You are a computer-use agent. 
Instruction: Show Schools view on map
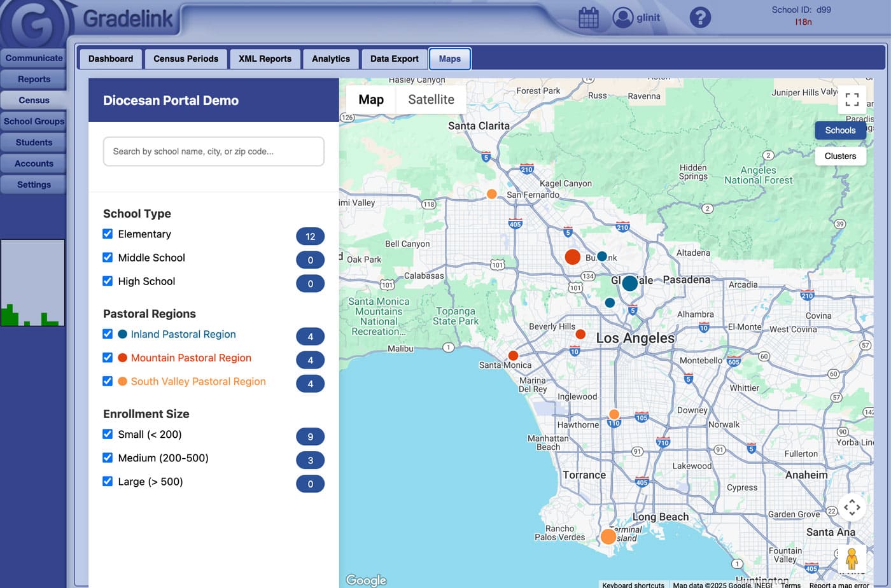coord(840,130)
